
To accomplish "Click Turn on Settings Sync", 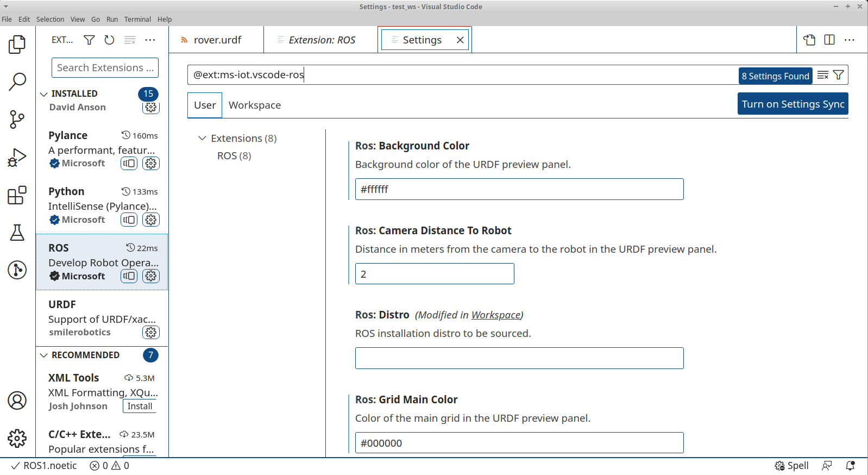I will [x=793, y=104].
